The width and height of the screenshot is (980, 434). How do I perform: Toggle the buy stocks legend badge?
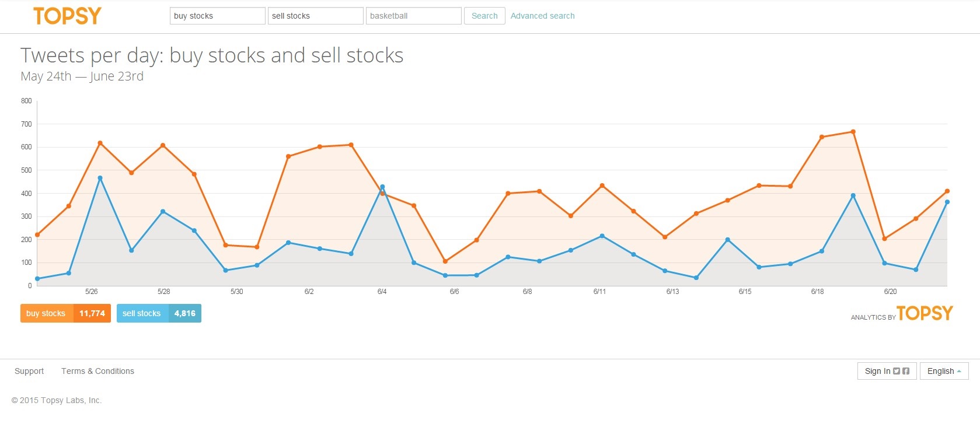coord(65,313)
